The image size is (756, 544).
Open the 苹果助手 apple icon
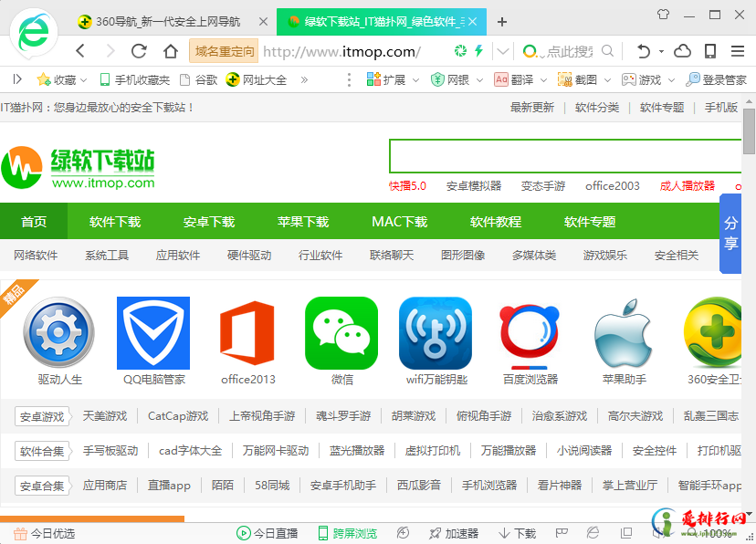click(x=623, y=333)
